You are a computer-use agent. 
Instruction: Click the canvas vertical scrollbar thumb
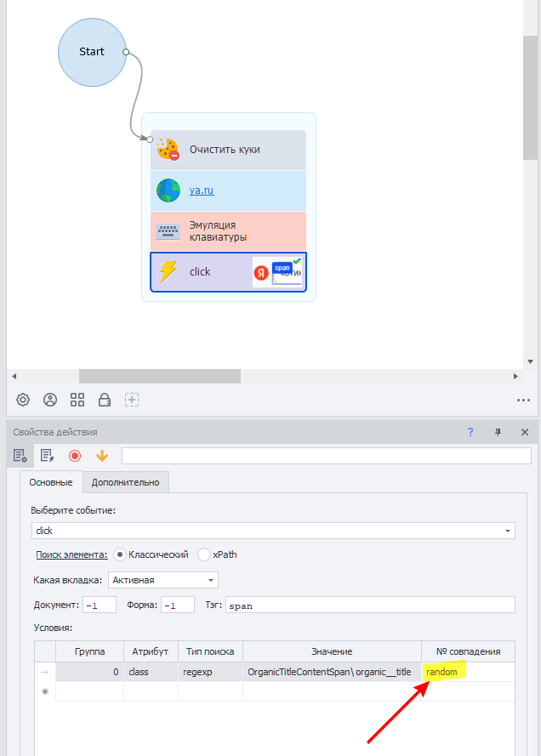pyautogui.click(x=531, y=97)
